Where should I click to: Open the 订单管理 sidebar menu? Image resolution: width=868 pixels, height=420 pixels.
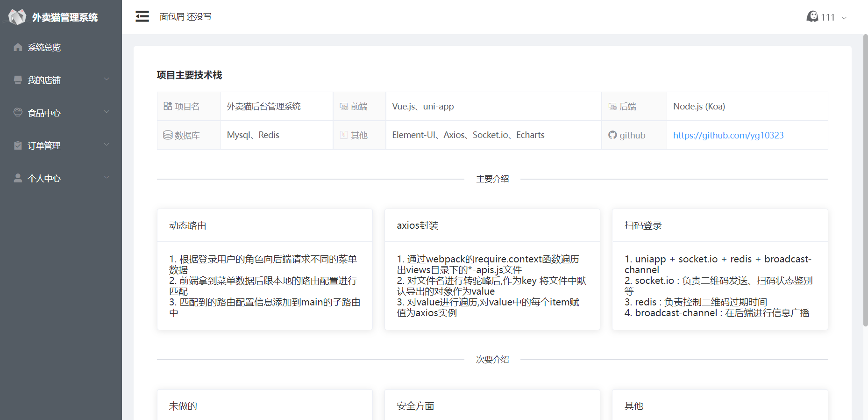61,145
